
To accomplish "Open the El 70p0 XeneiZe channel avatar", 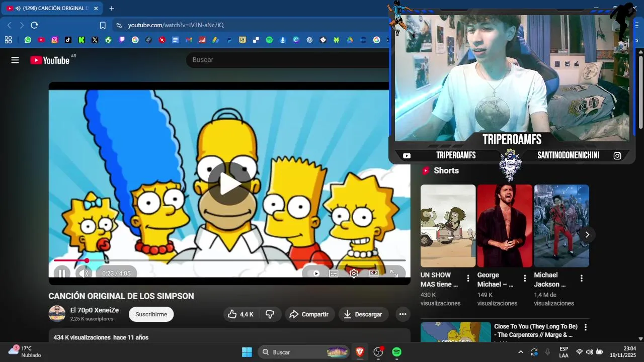I will 57,314.
